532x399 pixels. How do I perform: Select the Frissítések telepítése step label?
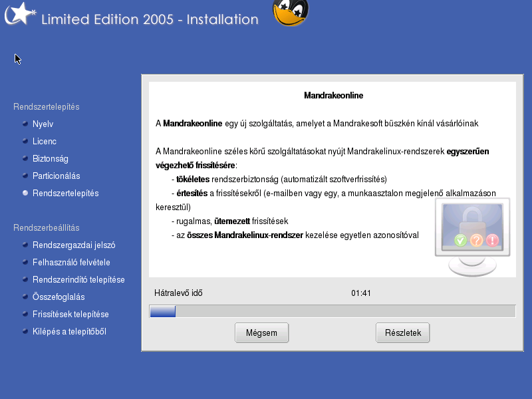pyautogui.click(x=70, y=314)
